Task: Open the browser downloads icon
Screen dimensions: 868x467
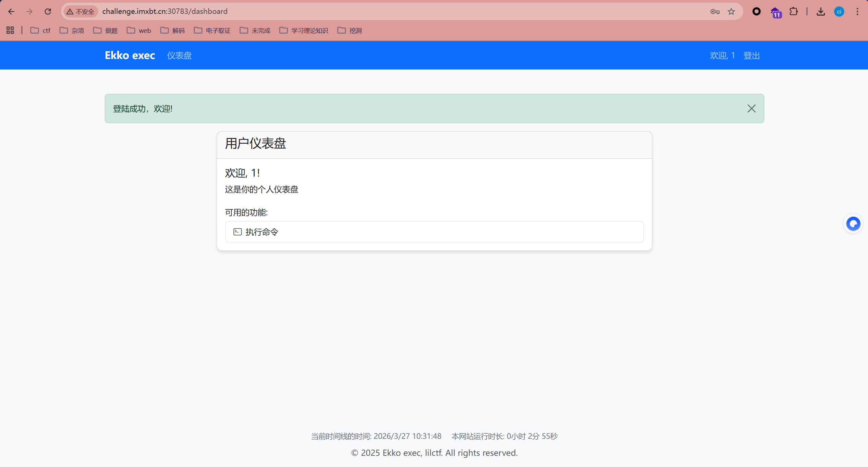Action: 821,12
